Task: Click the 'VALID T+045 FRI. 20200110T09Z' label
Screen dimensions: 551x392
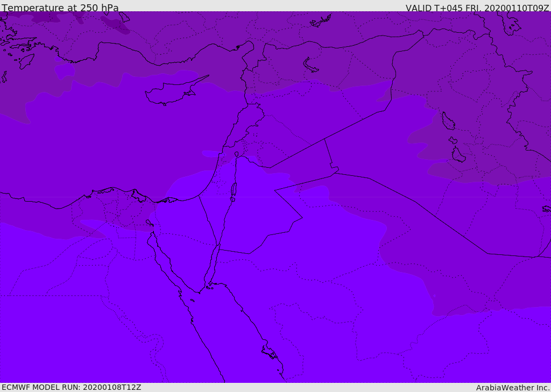Action: [x=477, y=8]
